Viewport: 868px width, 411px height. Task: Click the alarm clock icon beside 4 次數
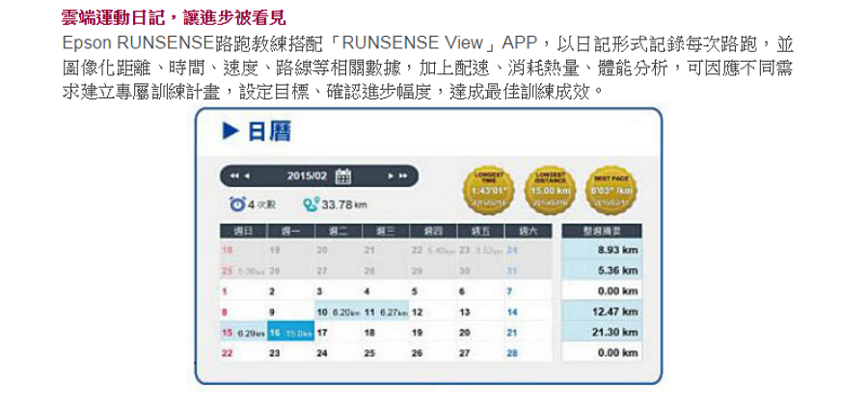point(238,205)
